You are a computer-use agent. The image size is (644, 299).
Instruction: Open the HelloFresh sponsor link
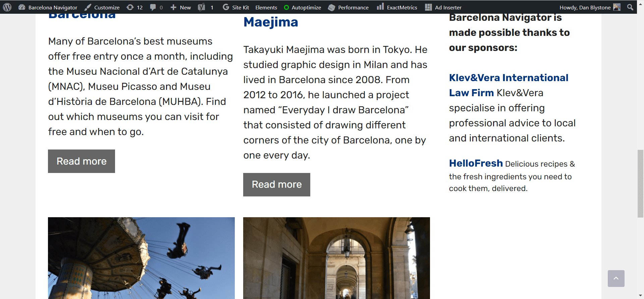pyautogui.click(x=476, y=163)
